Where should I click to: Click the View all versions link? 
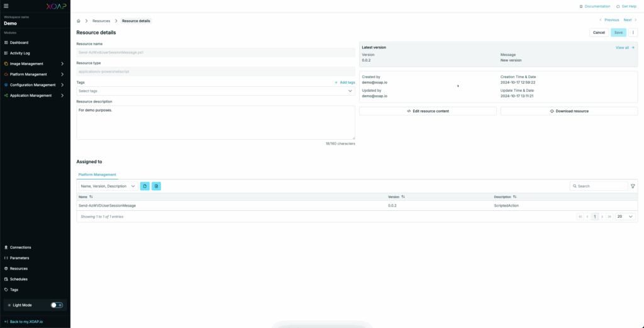point(625,47)
